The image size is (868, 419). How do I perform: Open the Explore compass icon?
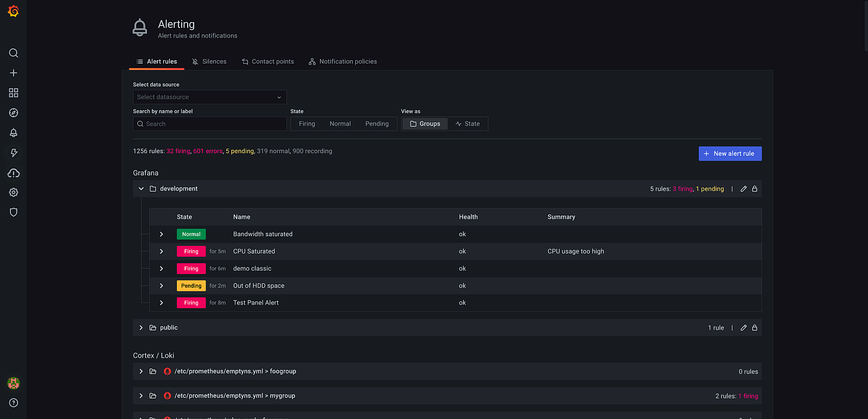14,113
